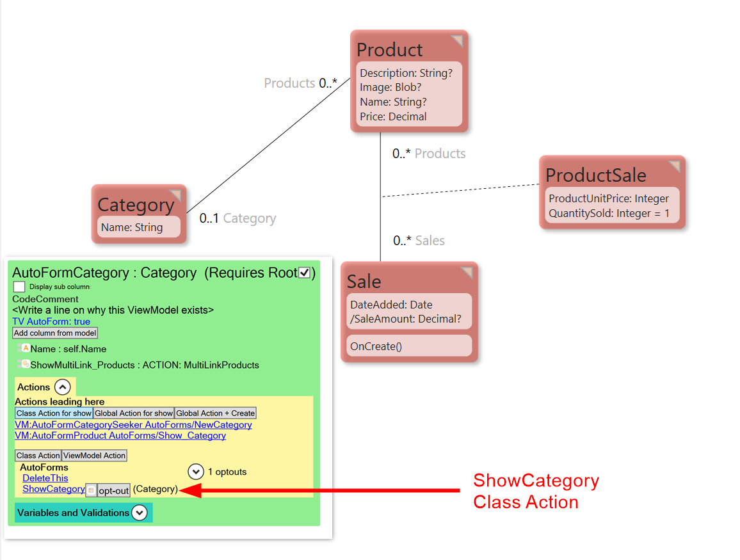Follow the AutoFormProduct Show_Category link
The image size is (740, 560).
point(120,436)
